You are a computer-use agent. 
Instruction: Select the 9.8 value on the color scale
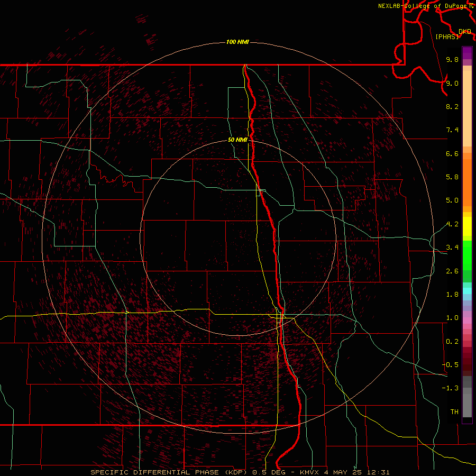(x=452, y=59)
